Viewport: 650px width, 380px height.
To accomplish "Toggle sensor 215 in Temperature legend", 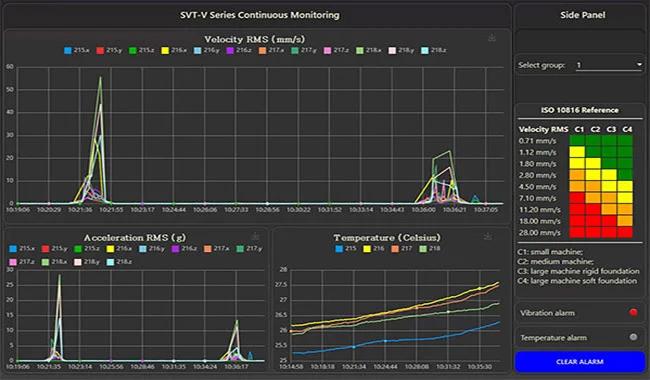I will [x=347, y=249].
